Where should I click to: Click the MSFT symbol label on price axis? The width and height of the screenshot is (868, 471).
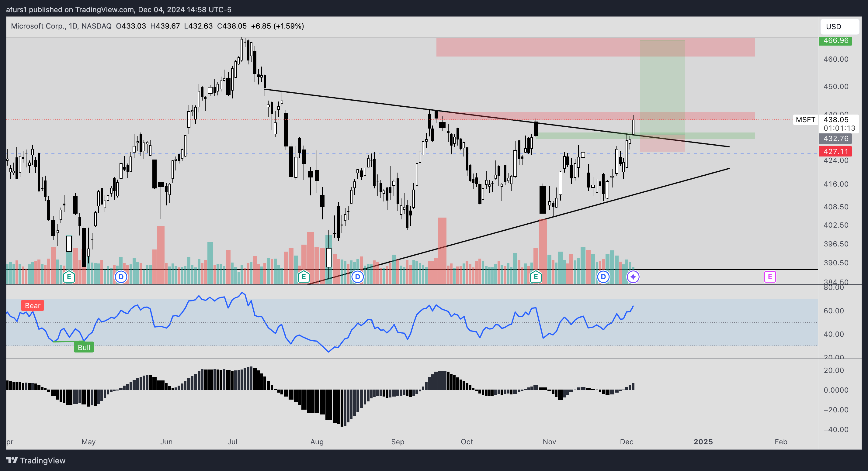click(805, 119)
